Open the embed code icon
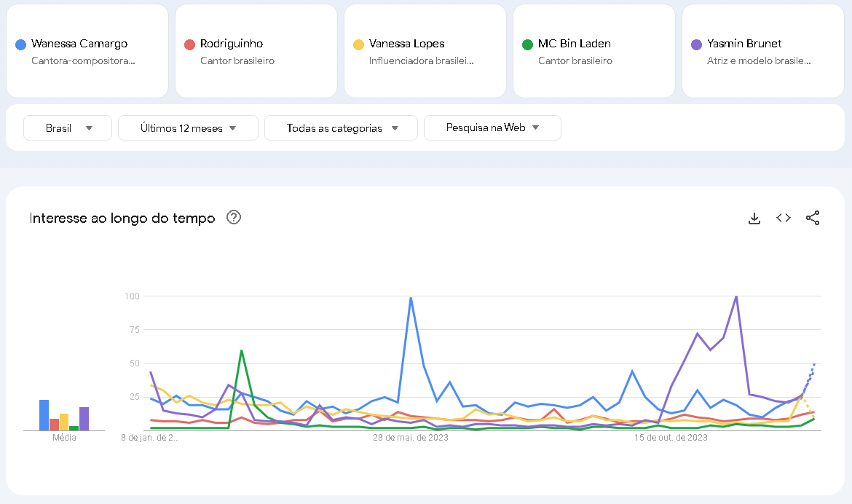852x504 pixels. (784, 218)
